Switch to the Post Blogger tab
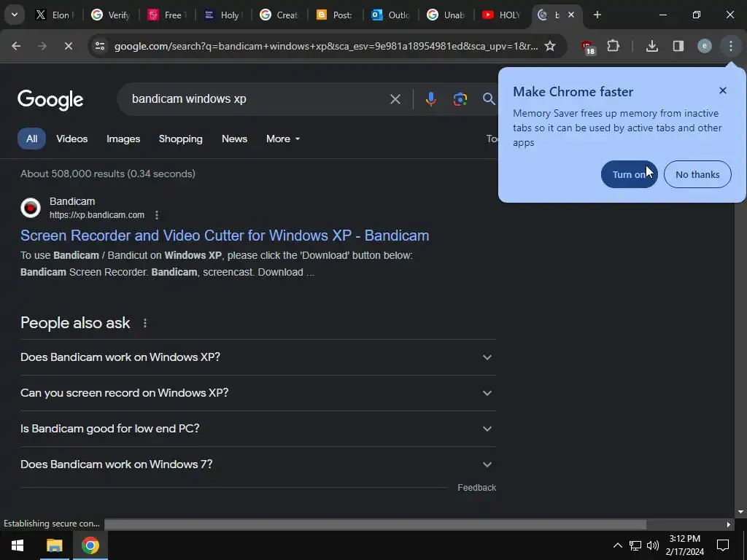747x560 pixels. click(x=333, y=15)
